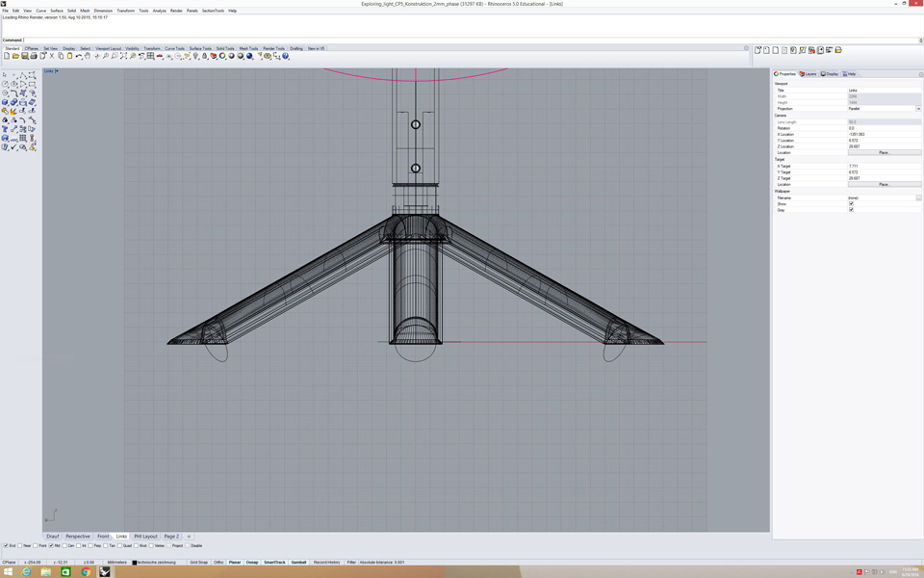Click the blue Render sphere icon
The height and width of the screenshot is (578, 924).
249,56
